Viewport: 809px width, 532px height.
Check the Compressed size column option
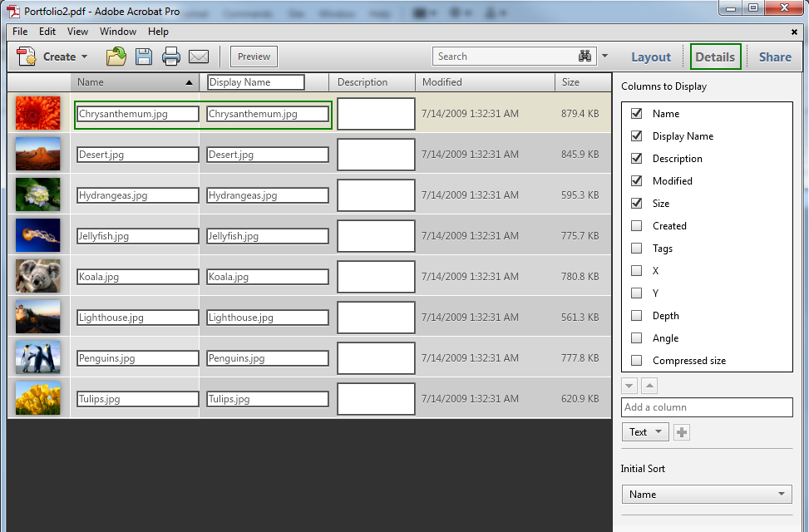coord(636,360)
